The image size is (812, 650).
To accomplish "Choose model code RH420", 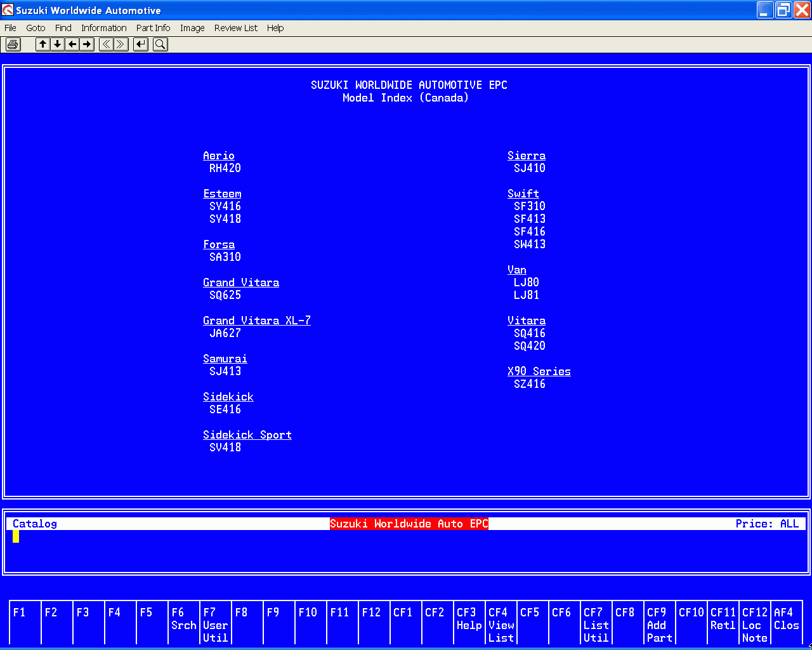I will point(225,168).
